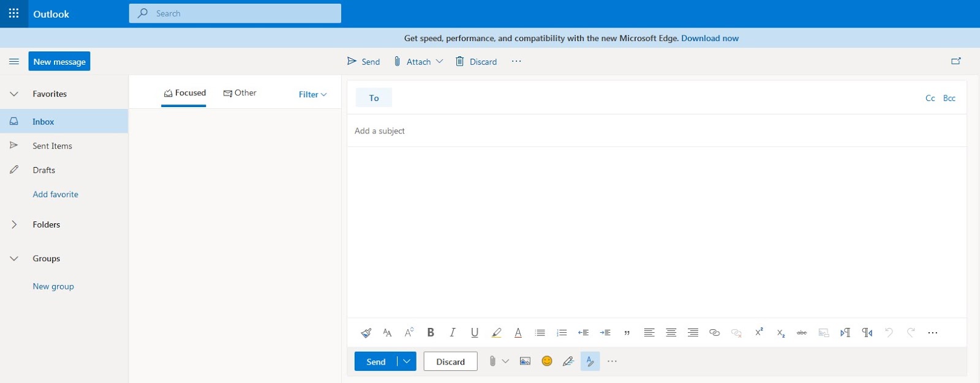Apply the yellow highlight color
The width and height of the screenshot is (980, 383).
point(497,333)
